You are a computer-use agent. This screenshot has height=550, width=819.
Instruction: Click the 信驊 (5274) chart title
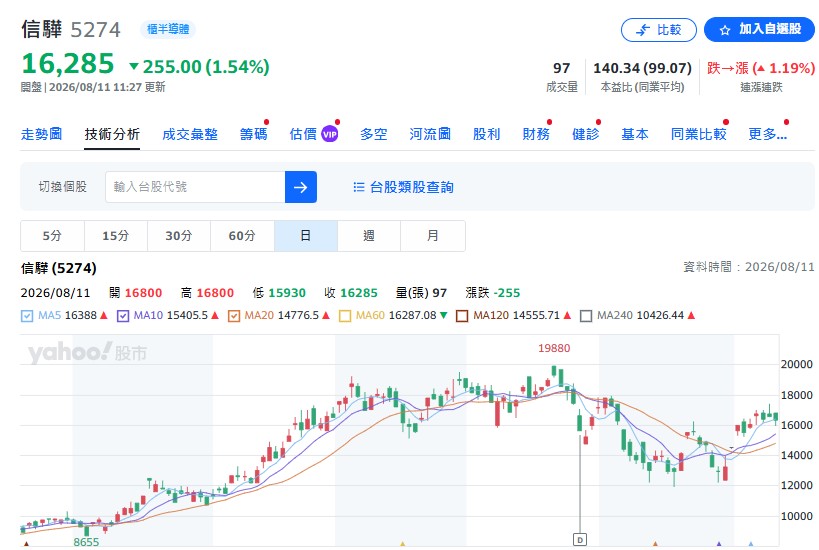pos(58,268)
